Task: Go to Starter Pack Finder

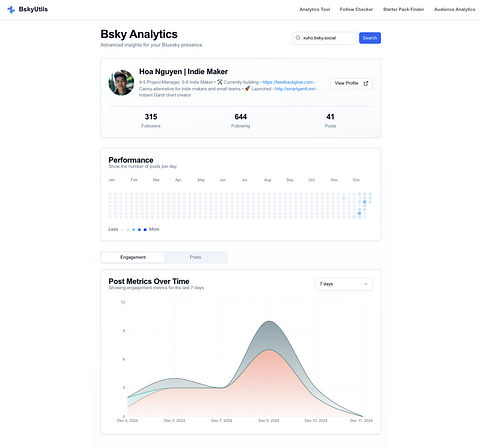Action: pyautogui.click(x=404, y=9)
